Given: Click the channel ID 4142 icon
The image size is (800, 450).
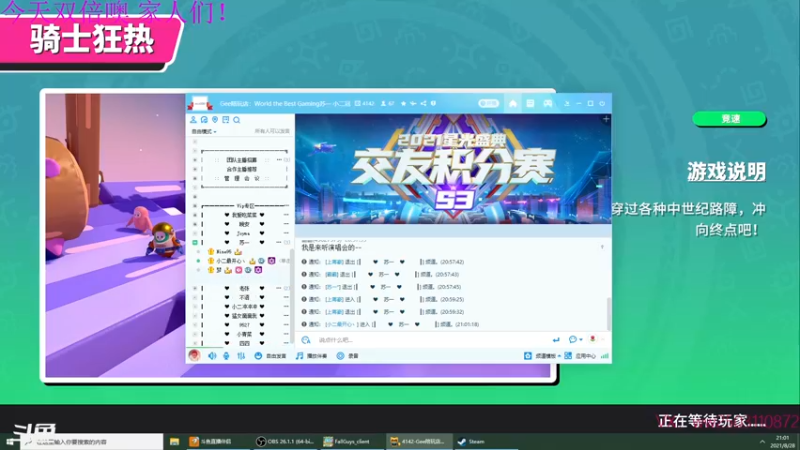Looking at the screenshot, I should click(358, 104).
